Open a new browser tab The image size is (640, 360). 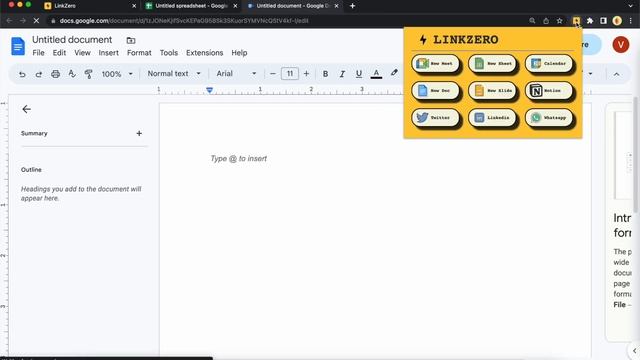coord(352,6)
